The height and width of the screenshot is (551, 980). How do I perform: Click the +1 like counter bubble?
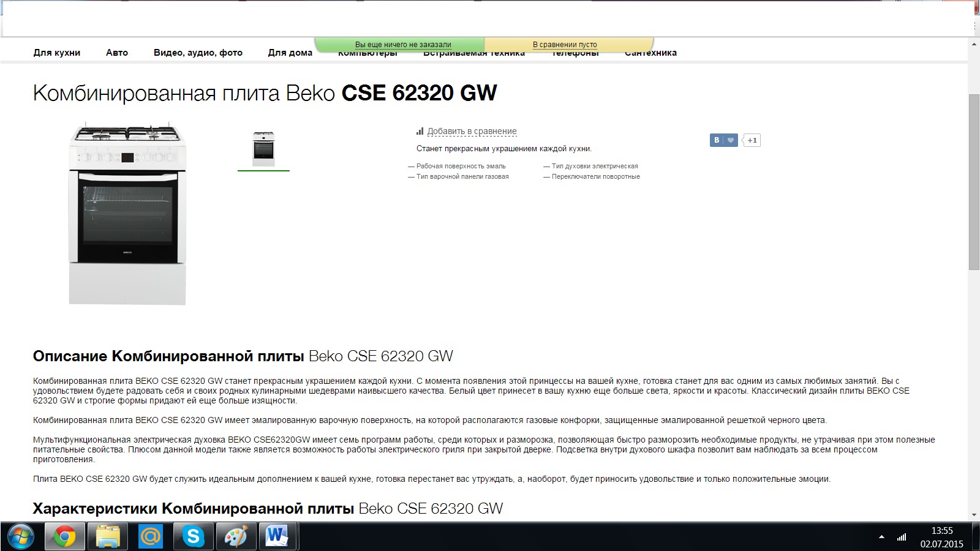click(x=752, y=140)
